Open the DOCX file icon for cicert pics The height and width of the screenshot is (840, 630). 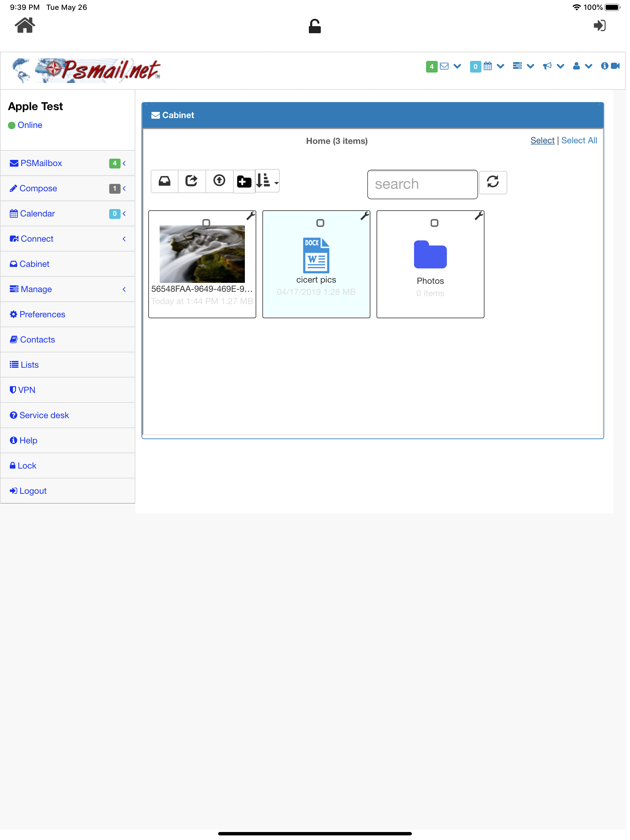point(316,255)
